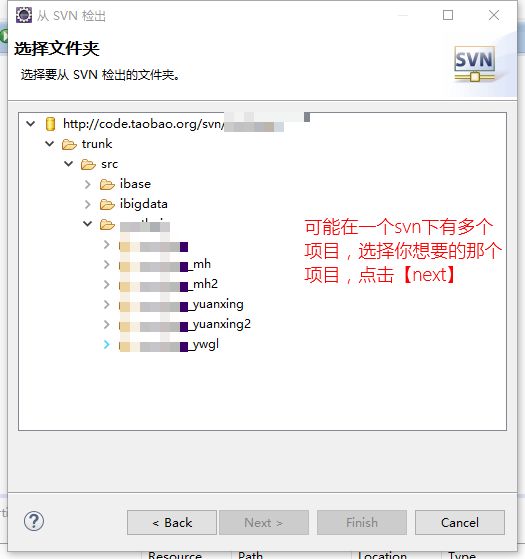
Task: Select the _mh project row
Action: click(165, 264)
